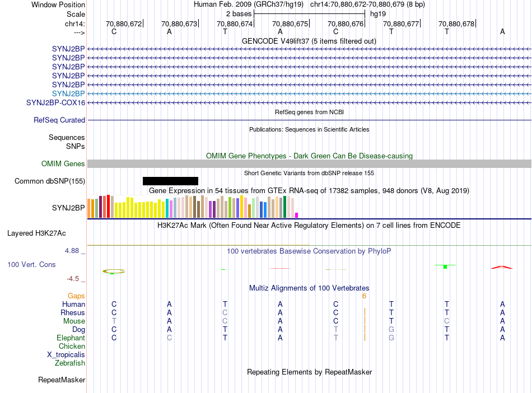Click the '2 bases' scale bar
The width and height of the screenshot is (532, 393).
[309, 14]
